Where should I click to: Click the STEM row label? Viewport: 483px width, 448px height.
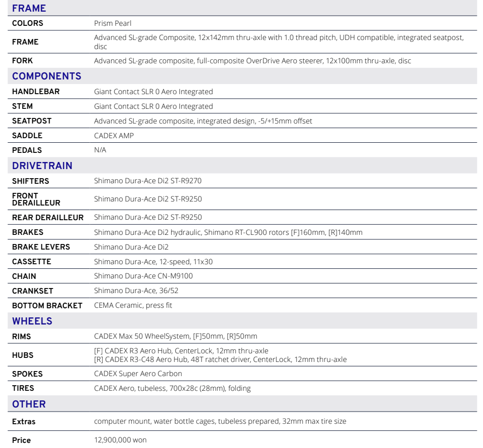pyautogui.click(x=22, y=106)
